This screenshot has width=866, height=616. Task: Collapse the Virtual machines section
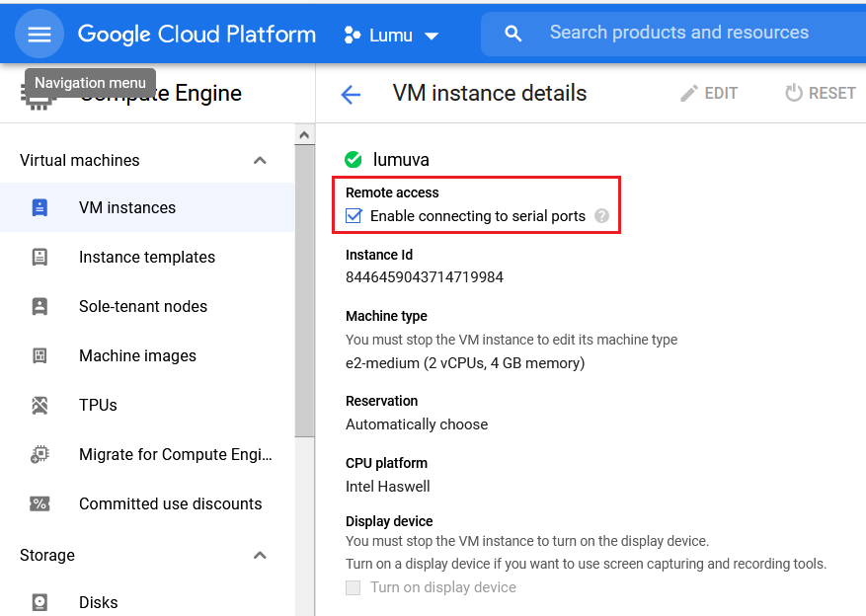(x=260, y=159)
